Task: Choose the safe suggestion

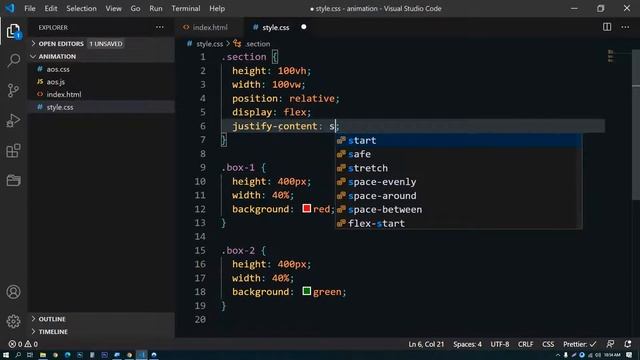Action: [x=458, y=154]
